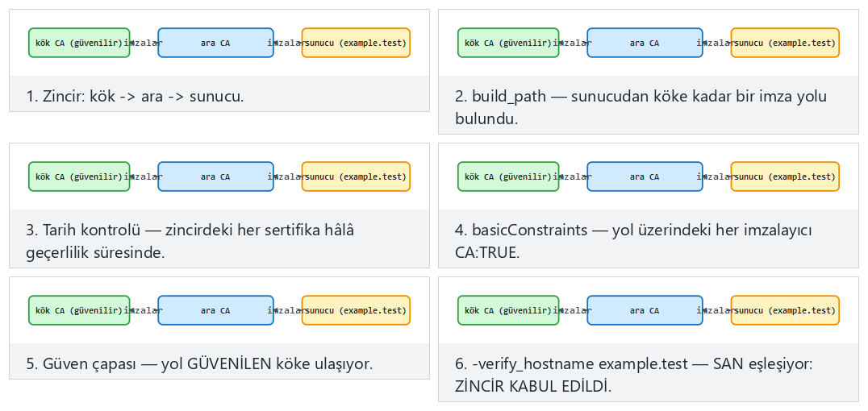Click sunucu (example.test) node in step 3 Tarih kontrolü diagram
The width and height of the screenshot is (868, 411).
click(x=356, y=176)
